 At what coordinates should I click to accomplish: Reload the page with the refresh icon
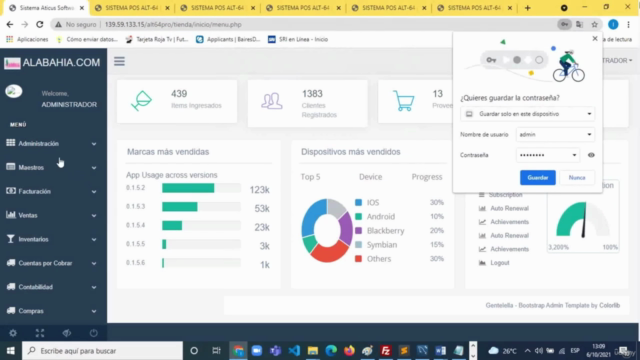coord(40,24)
